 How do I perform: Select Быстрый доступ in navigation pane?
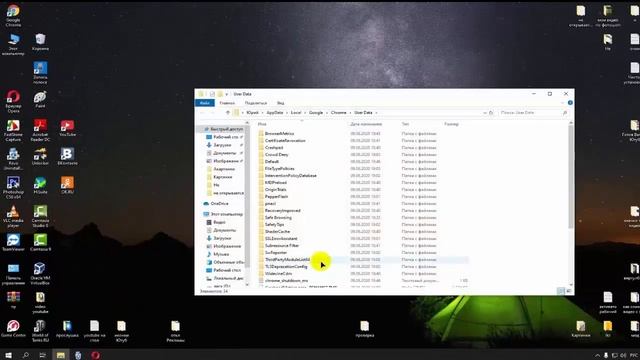click(x=227, y=129)
